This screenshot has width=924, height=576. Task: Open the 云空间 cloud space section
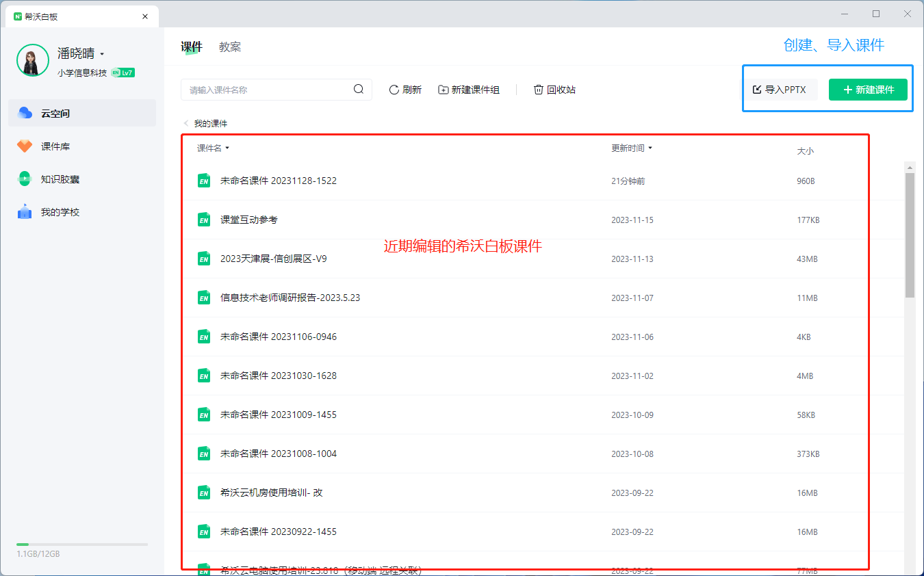(x=82, y=113)
